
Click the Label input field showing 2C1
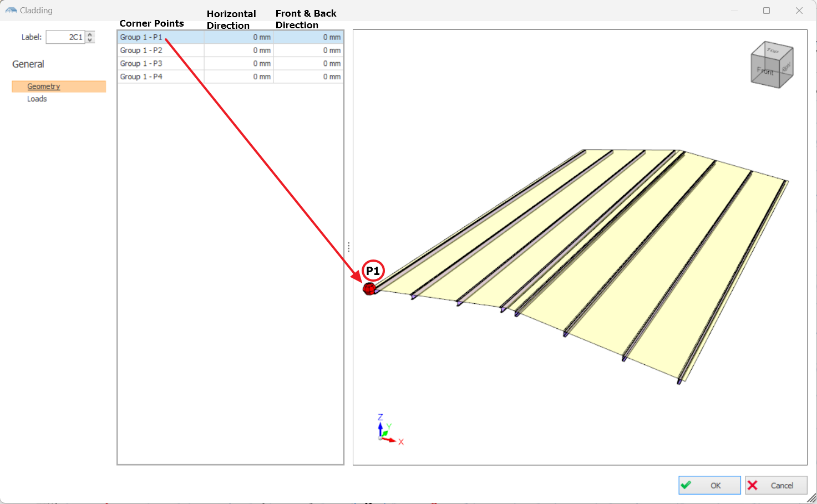tap(65, 37)
